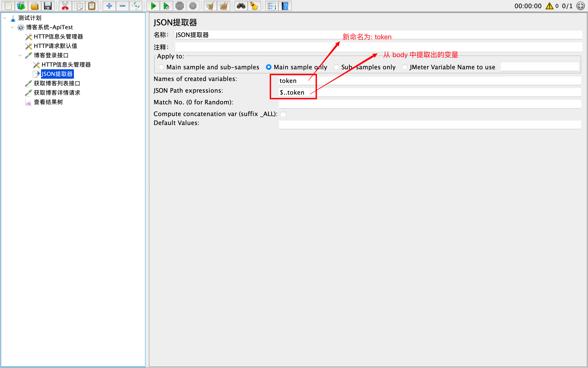Click the 名称 name input field
Image resolution: width=588 pixels, height=368 pixels.
pyautogui.click(x=378, y=35)
